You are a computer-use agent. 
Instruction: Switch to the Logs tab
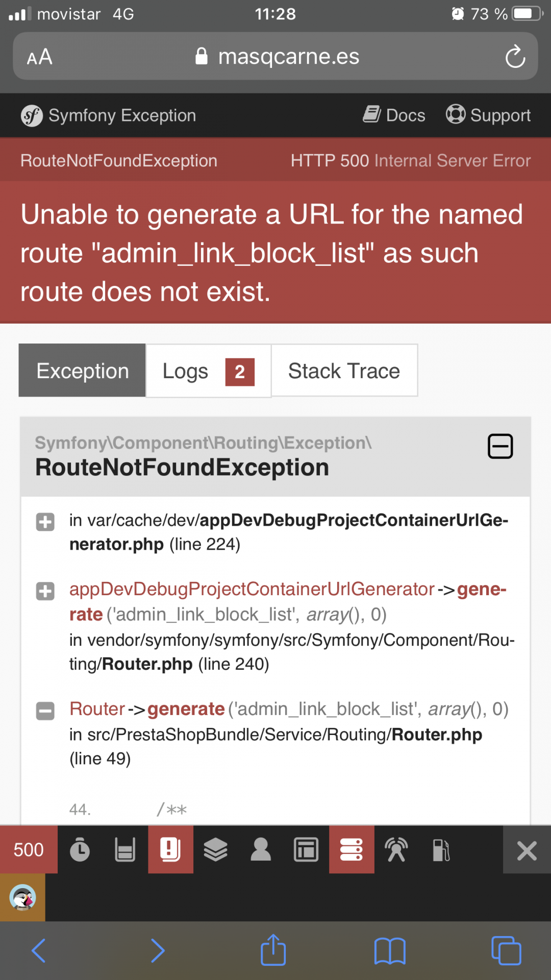208,371
